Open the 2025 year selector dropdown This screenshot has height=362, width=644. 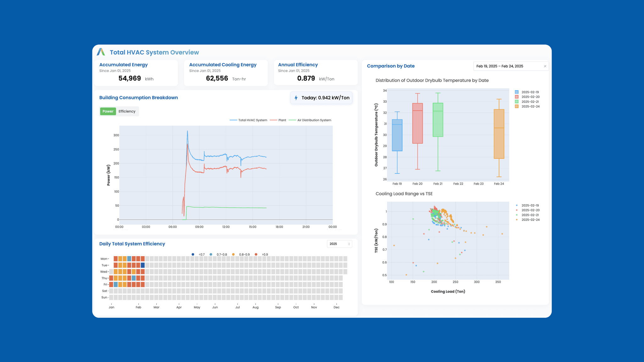[339, 244]
